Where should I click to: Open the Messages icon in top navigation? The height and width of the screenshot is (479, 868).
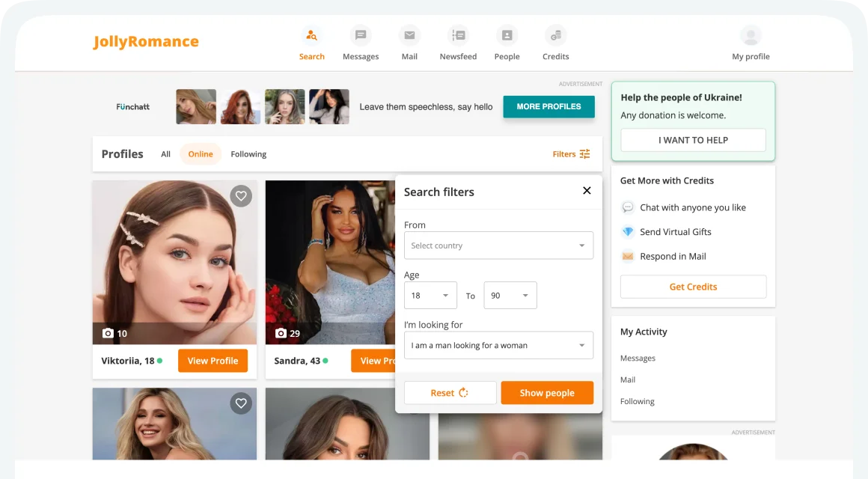pos(361,35)
